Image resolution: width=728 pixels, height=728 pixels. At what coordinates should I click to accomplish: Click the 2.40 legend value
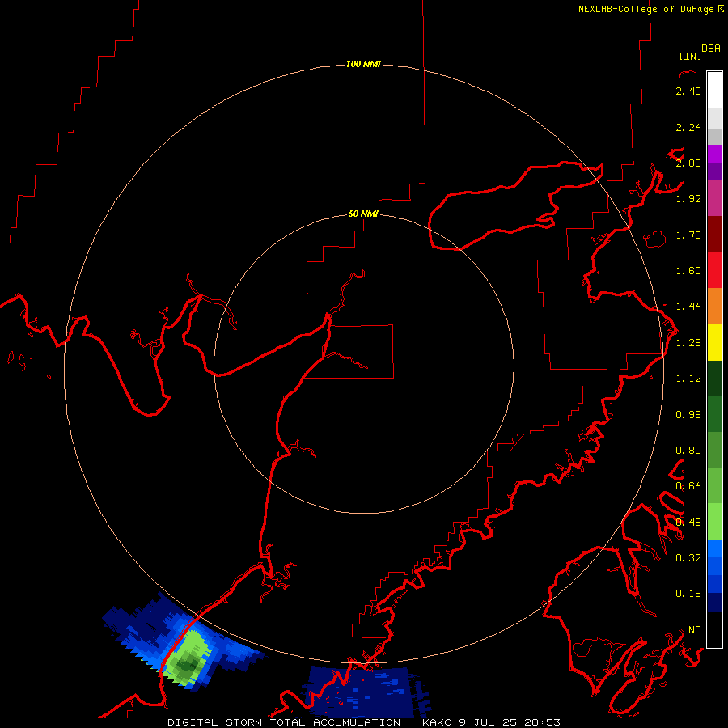click(688, 91)
